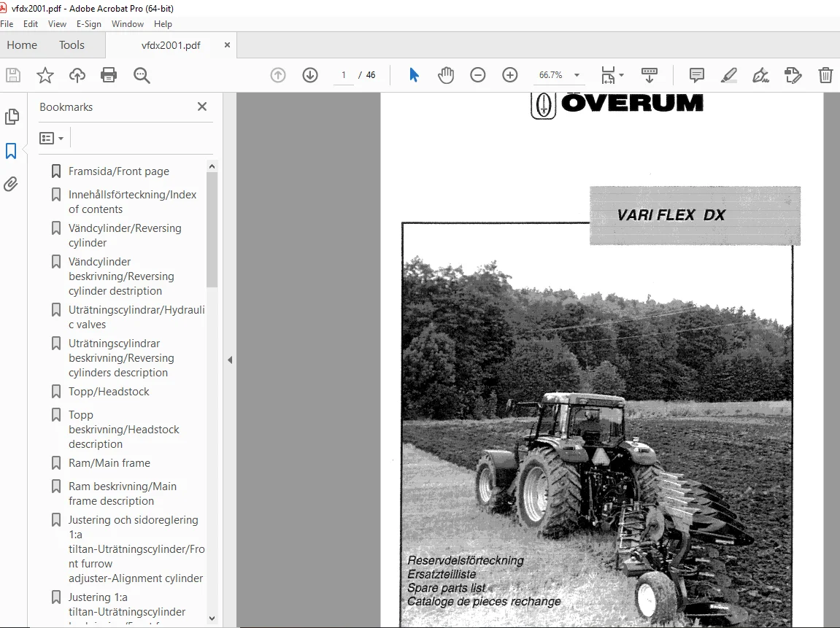Viewport: 840px width, 628px height.
Task: Open the Window menu
Action: coord(128,24)
